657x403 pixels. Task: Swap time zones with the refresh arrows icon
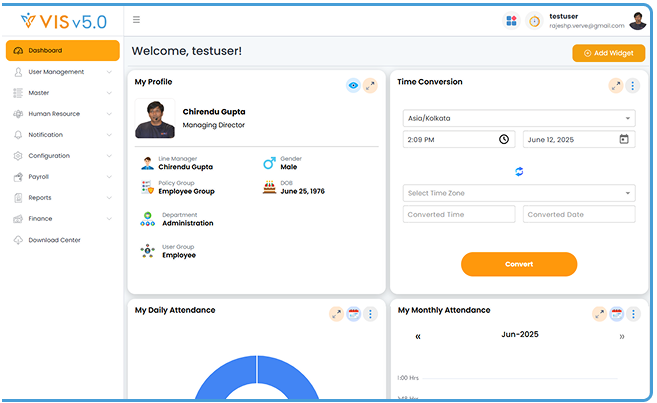519,171
